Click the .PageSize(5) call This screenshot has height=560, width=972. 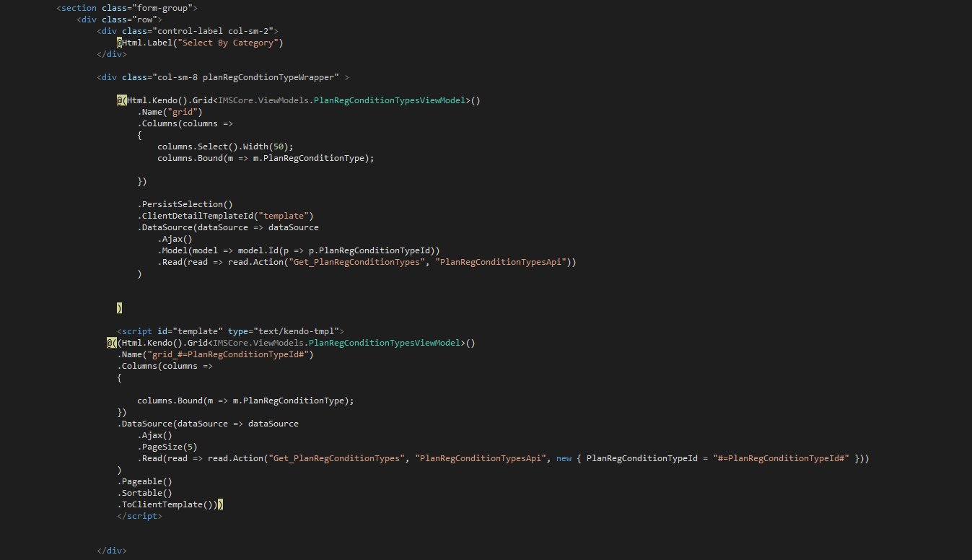167,447
